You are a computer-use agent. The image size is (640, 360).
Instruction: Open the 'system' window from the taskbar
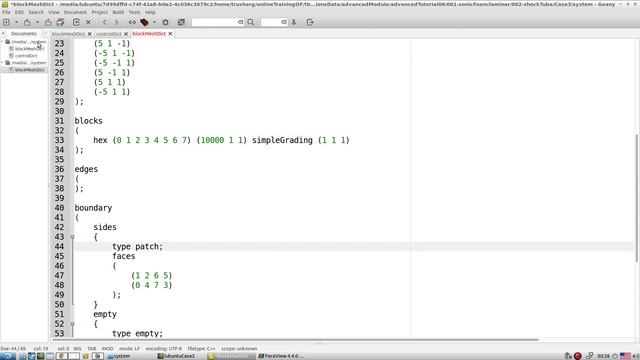point(118,356)
